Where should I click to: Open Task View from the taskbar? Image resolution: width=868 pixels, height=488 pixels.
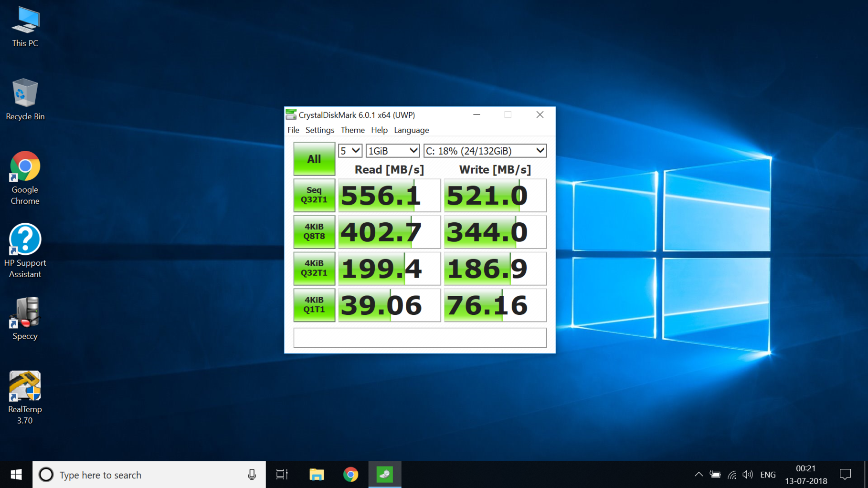[282, 475]
